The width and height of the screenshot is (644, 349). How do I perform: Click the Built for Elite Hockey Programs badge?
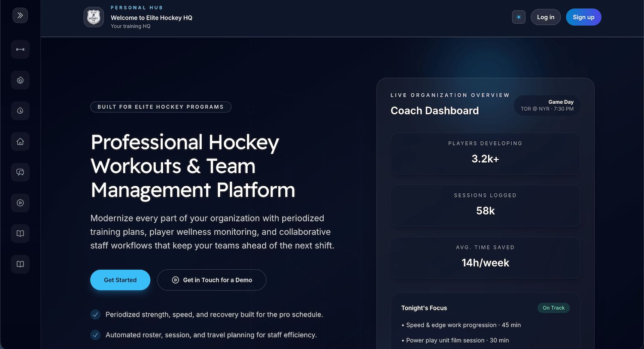(x=161, y=107)
